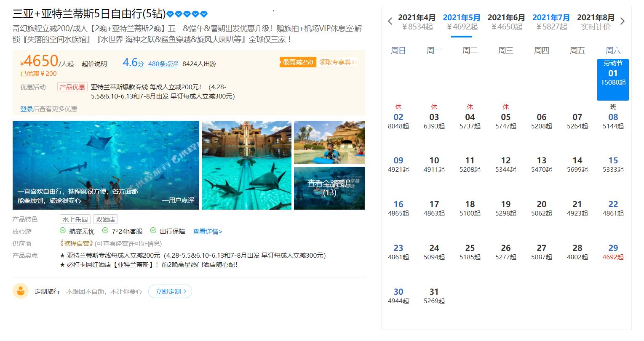Image resolution: width=644 pixels, height=341 pixels.
Task: Claim coupon via 领取专享券
Action: point(337,62)
